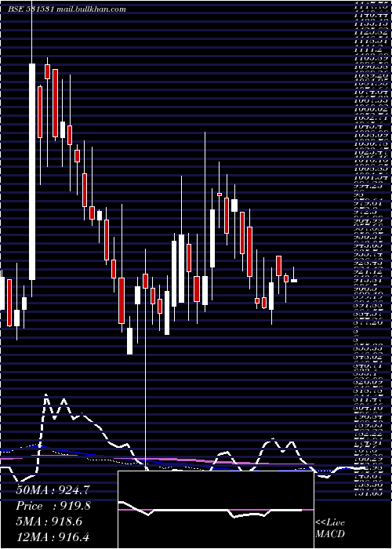This screenshot has width=392, height=549.
Task: Click the BSE 531531 mail.bullkhan.com title text
Action: [x=67, y=9]
